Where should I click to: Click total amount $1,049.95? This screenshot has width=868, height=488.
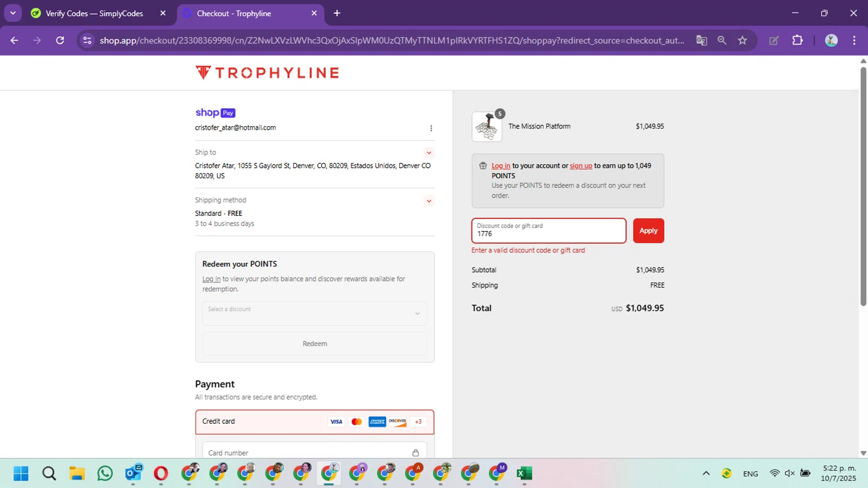(645, 309)
